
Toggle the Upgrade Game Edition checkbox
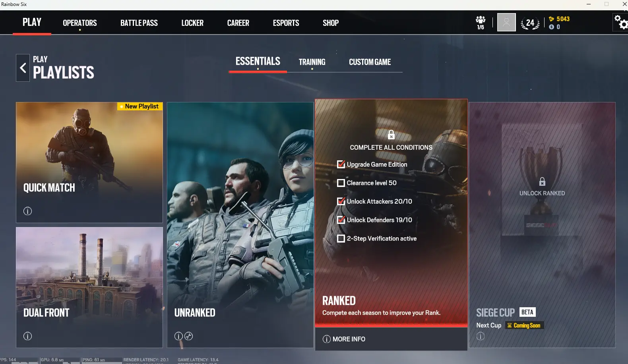pyautogui.click(x=341, y=164)
